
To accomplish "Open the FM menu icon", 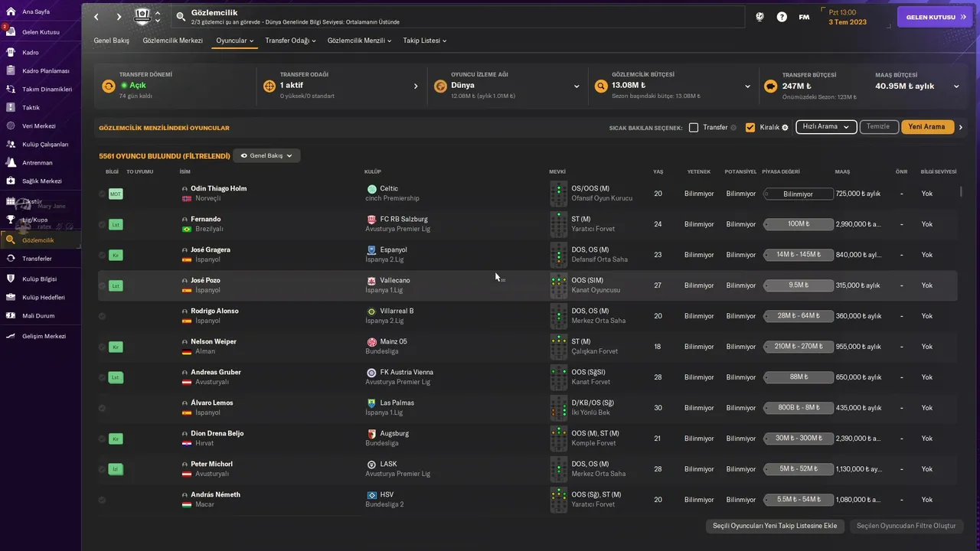I will pyautogui.click(x=804, y=17).
